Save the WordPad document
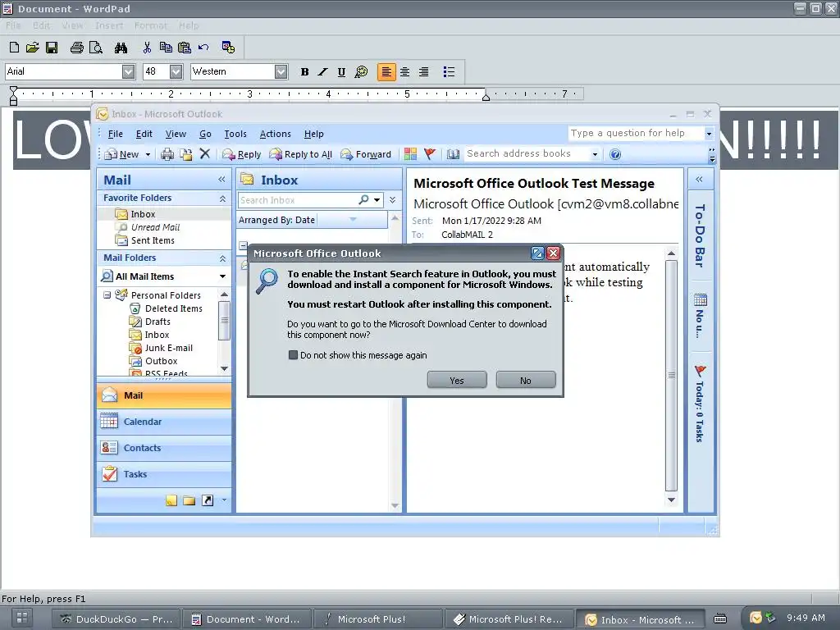840x630 pixels. click(x=52, y=48)
